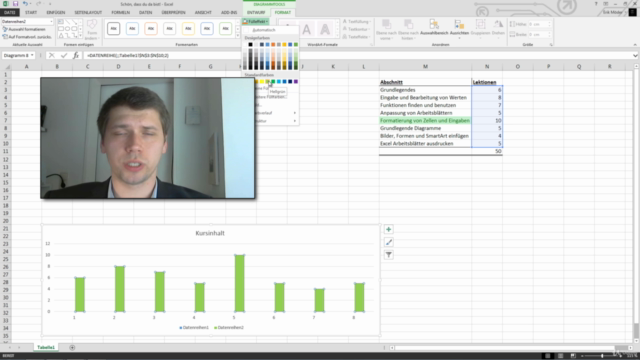This screenshot has width=640, height=360.
Task: Click Auf Formatvorl. zurücks. reset icon
Action: coord(5,37)
